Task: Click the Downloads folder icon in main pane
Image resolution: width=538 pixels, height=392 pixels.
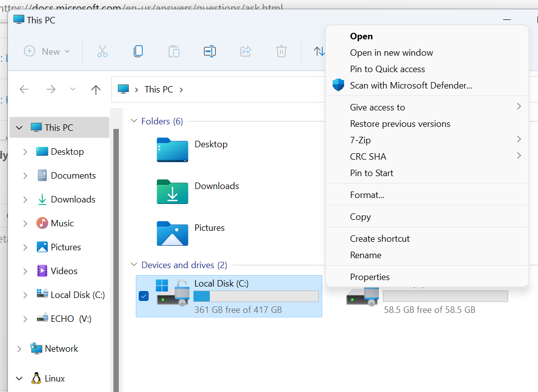Action: click(x=172, y=192)
